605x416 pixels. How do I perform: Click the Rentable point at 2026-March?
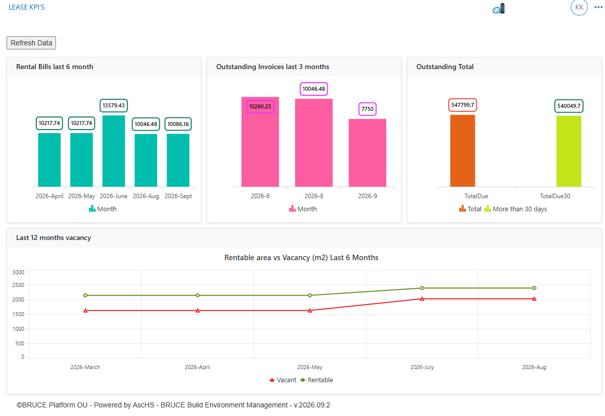85,295
